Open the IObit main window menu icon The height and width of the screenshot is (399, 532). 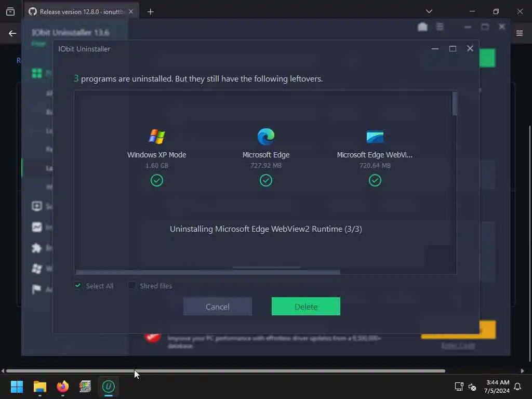pos(440,26)
